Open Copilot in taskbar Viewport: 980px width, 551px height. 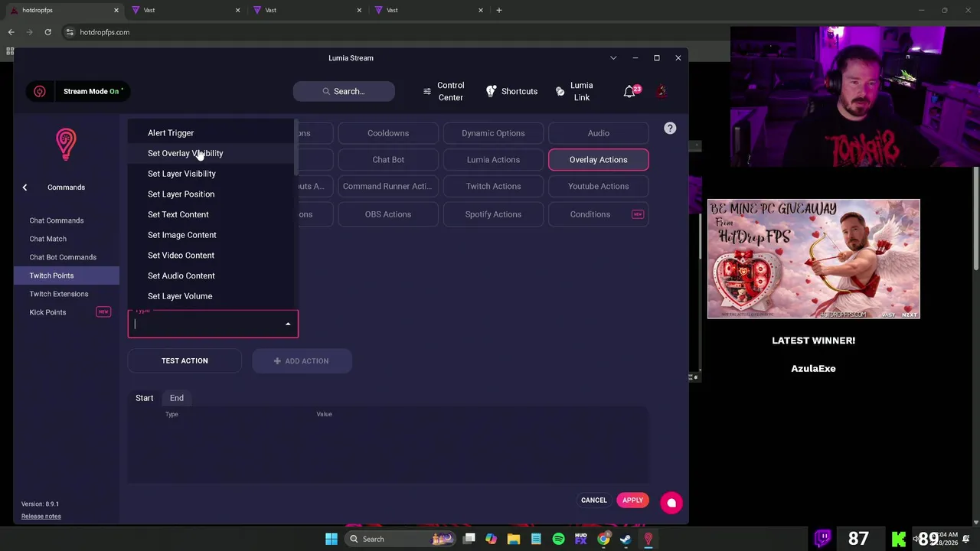coord(491,539)
